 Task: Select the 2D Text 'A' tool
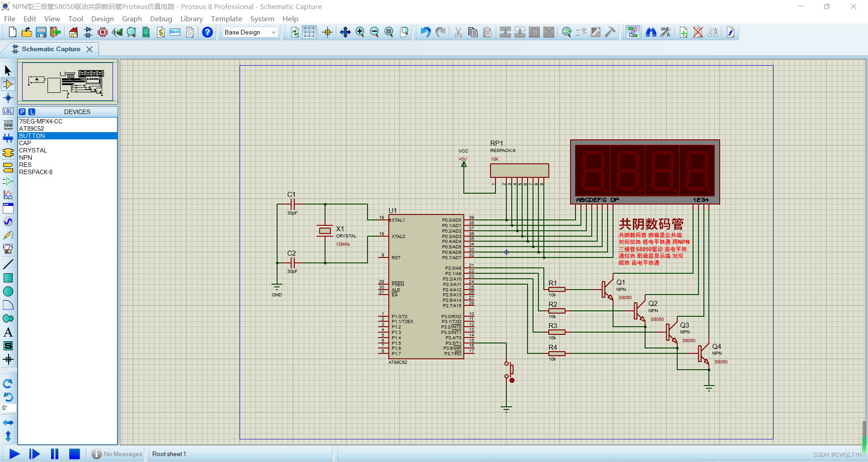pos(8,332)
